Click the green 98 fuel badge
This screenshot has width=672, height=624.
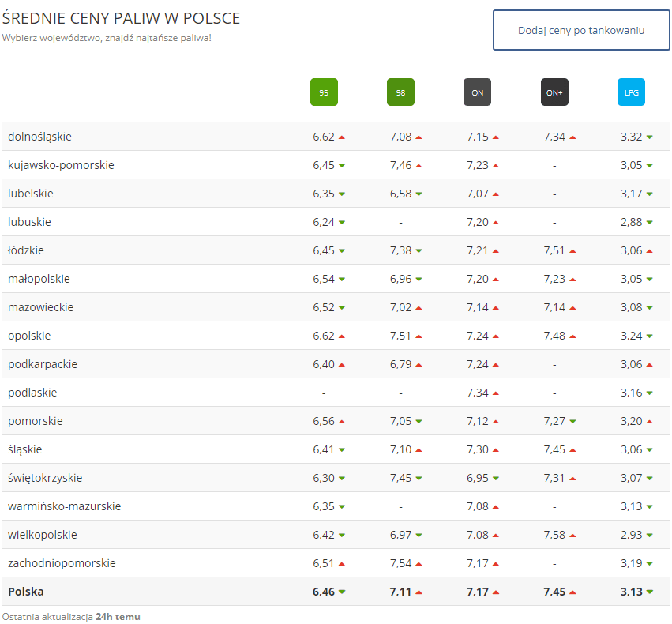(x=400, y=92)
